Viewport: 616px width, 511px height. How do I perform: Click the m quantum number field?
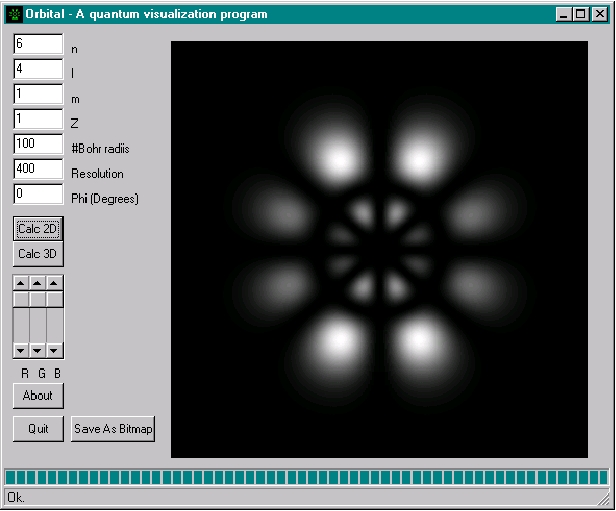pyautogui.click(x=38, y=94)
